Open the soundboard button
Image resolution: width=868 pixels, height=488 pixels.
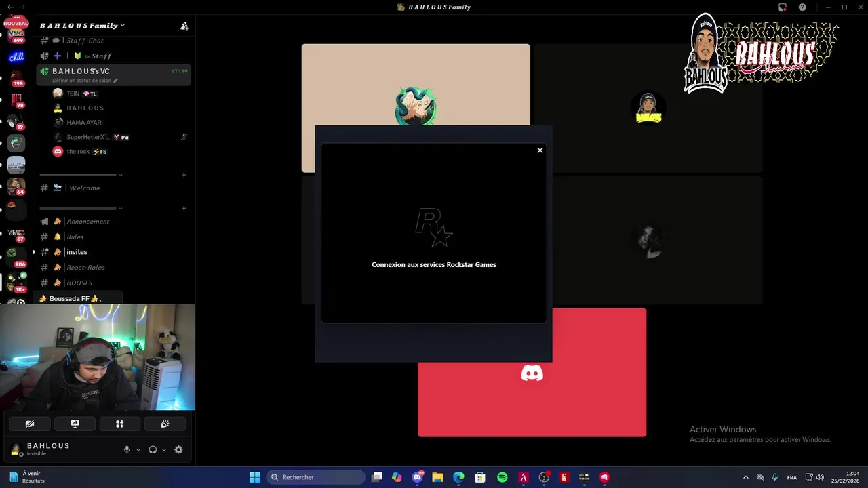(x=165, y=424)
